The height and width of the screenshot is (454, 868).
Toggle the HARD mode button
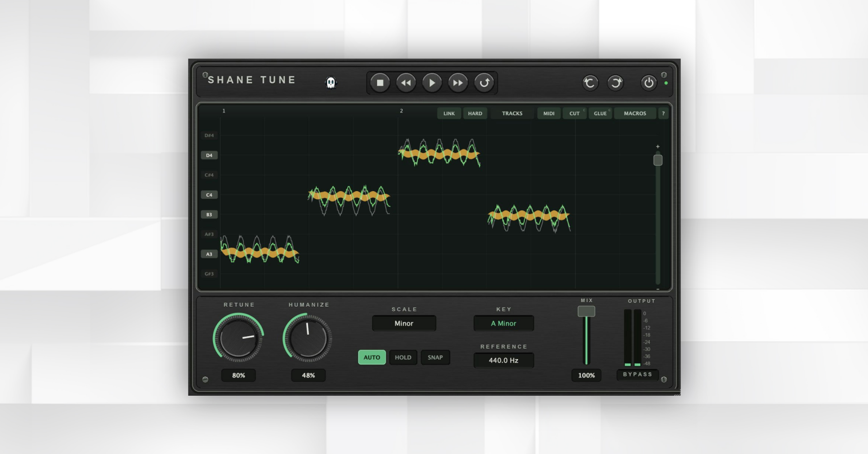475,113
